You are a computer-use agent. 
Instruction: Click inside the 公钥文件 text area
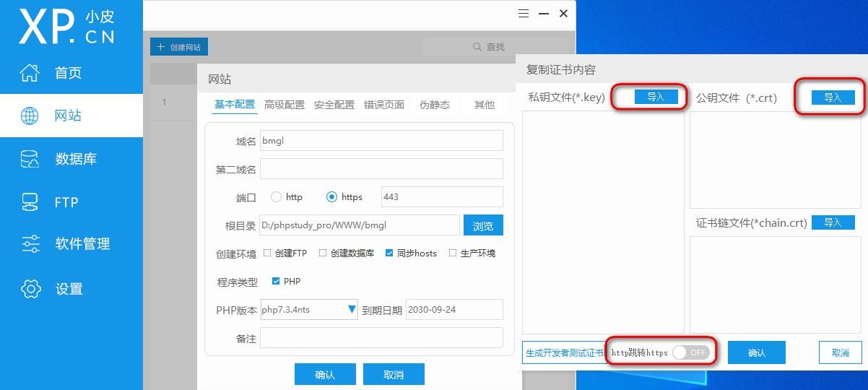(776, 160)
